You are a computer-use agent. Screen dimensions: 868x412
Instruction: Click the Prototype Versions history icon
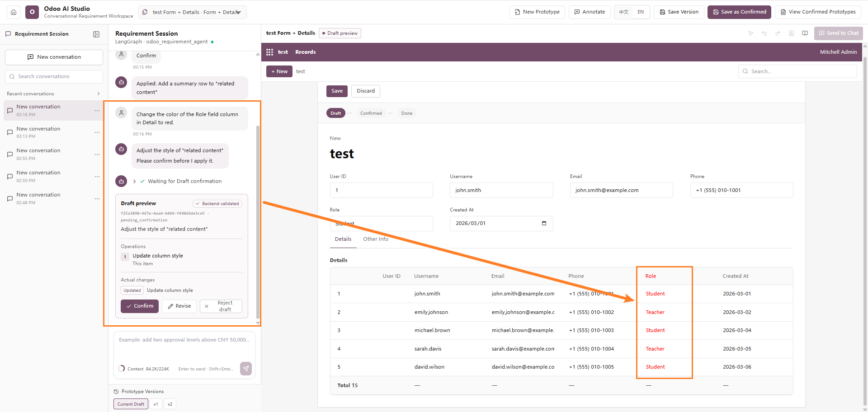tap(116, 392)
